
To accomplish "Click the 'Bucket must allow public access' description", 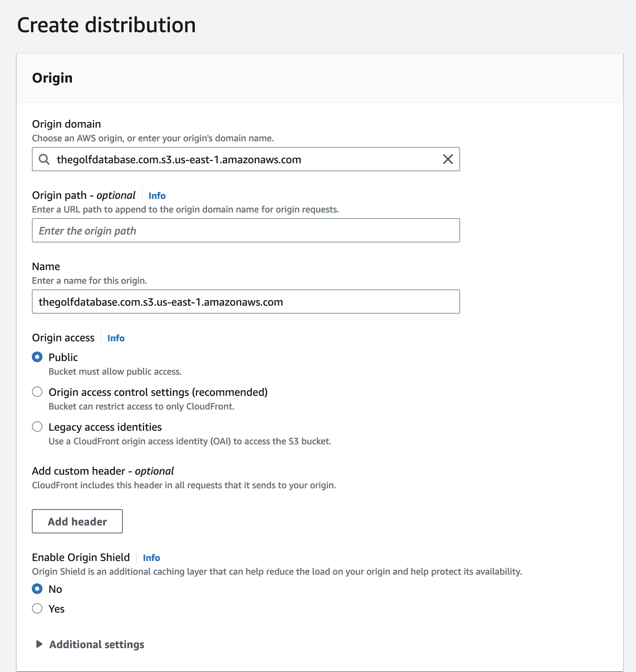I will (x=115, y=372).
